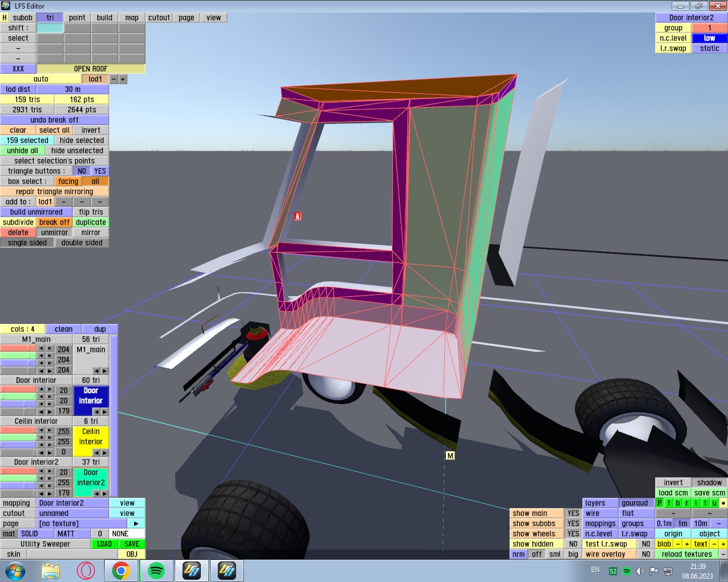The image size is (728, 582).
Task: Open the NONE material option selector
Action: 127,534
